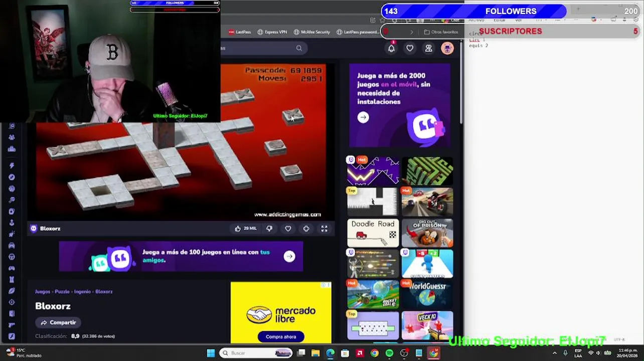
Task: Open the Rocket Goal game thumbnail
Action: [373, 294]
